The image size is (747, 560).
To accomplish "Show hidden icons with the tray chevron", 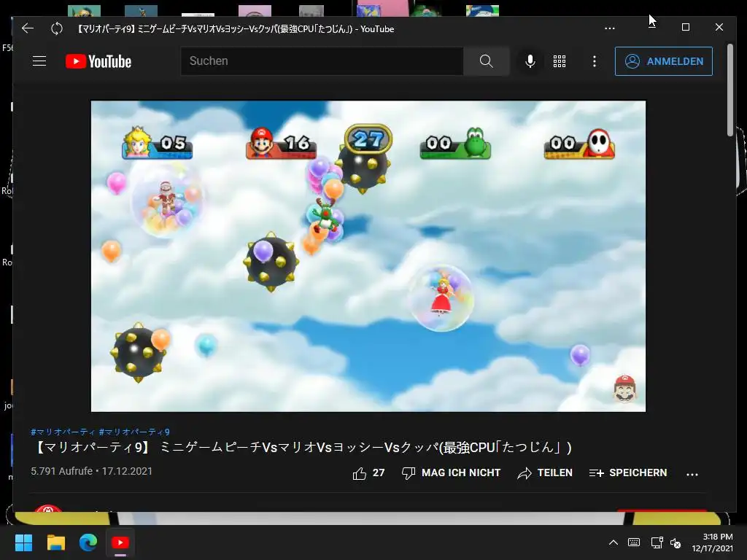I will (613, 542).
